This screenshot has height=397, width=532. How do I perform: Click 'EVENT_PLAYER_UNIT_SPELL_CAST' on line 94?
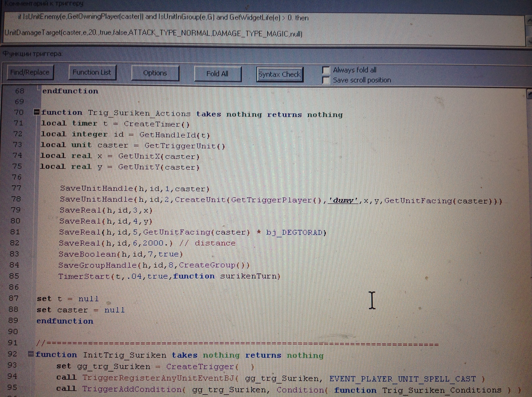tap(403, 379)
